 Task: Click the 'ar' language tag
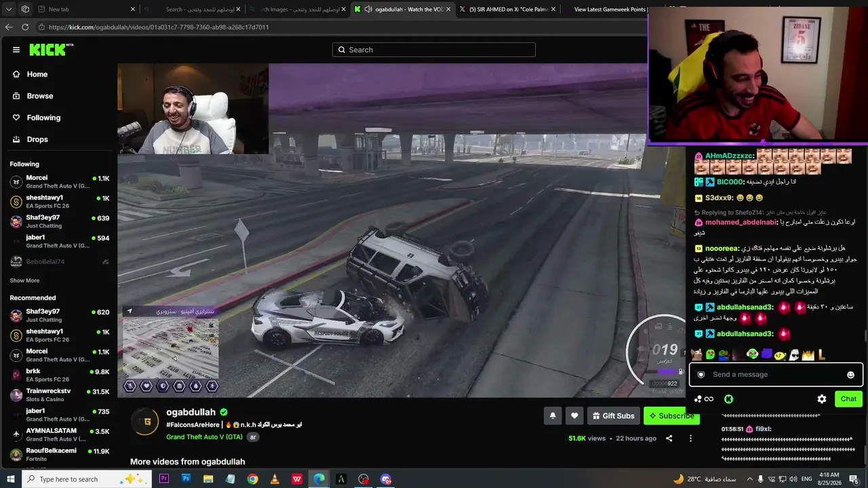click(x=253, y=437)
